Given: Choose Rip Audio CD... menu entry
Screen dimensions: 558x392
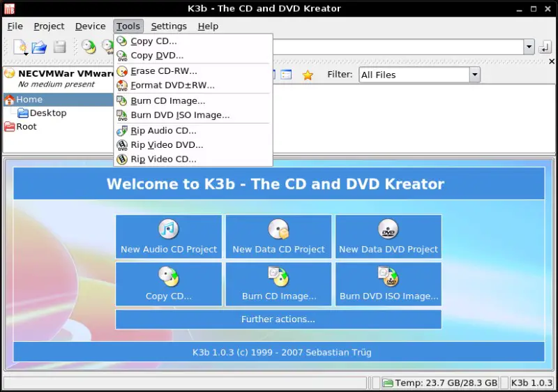Looking at the screenshot, I should click(193, 131).
